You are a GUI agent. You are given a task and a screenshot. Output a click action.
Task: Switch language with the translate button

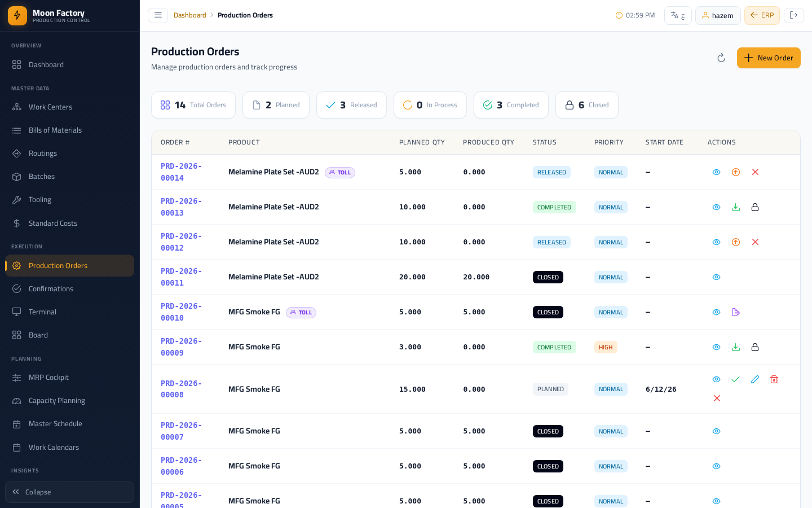(678, 15)
